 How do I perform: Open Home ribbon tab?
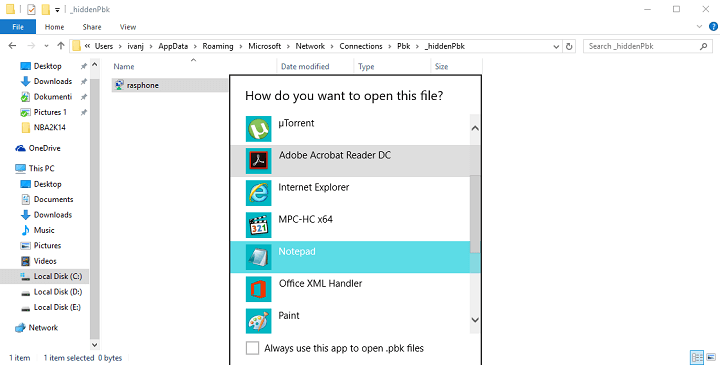pyautogui.click(x=54, y=27)
